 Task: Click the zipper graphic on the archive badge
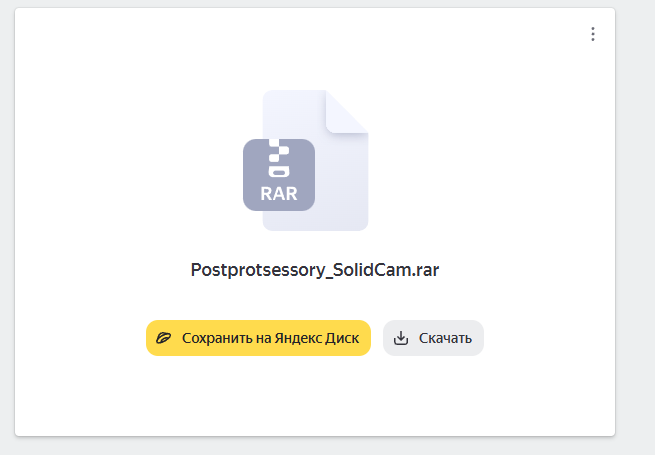(x=279, y=158)
